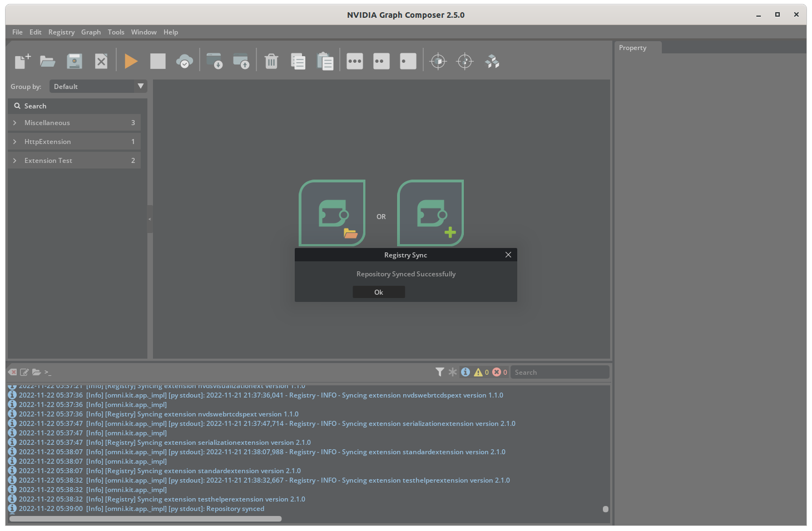Click the plain crosshair target toolbar icon
Screen dimensions: 812x531
[x=465, y=61]
